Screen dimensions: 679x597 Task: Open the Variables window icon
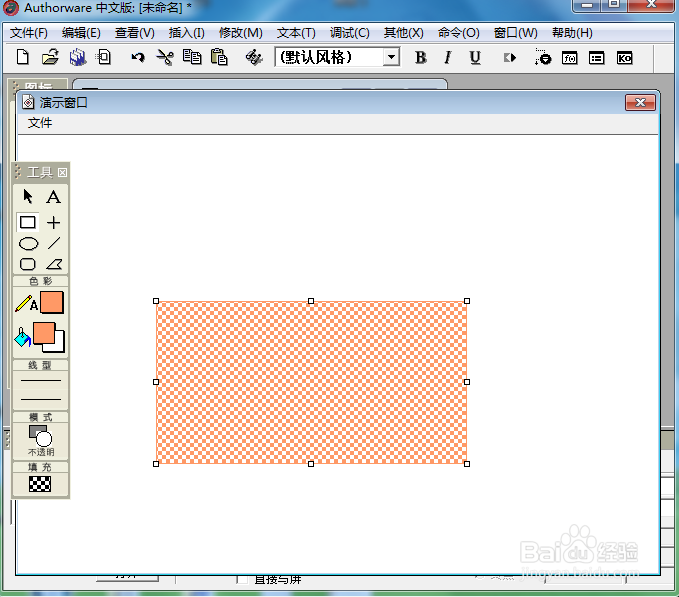tap(597, 58)
